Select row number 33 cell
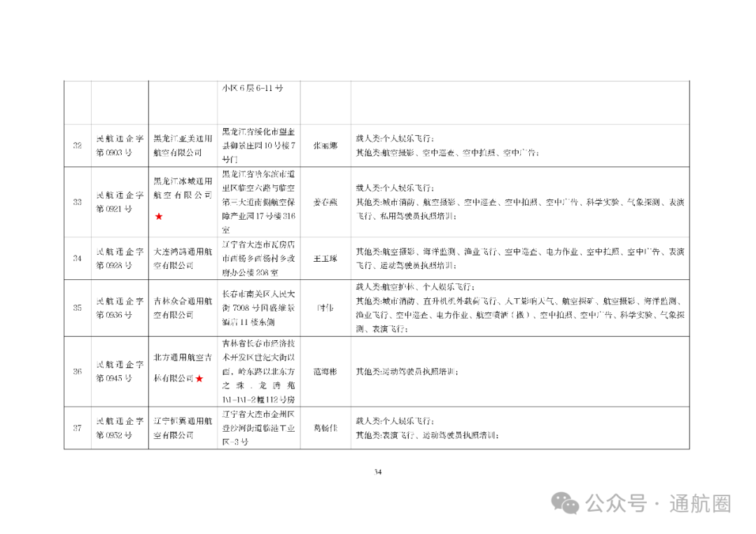756x534 pixels. point(77,202)
